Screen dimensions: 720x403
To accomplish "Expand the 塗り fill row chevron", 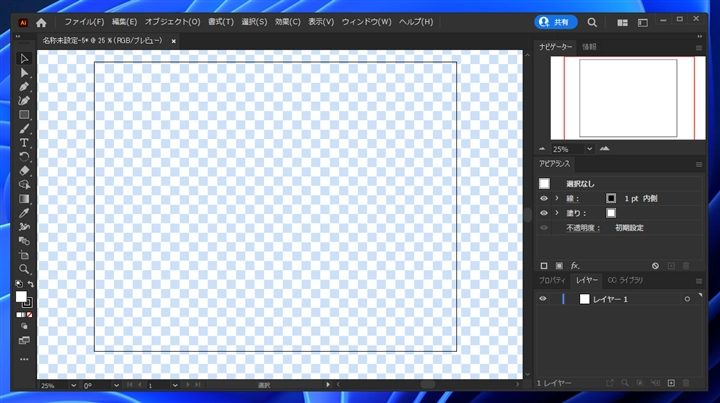I will pyautogui.click(x=557, y=213).
